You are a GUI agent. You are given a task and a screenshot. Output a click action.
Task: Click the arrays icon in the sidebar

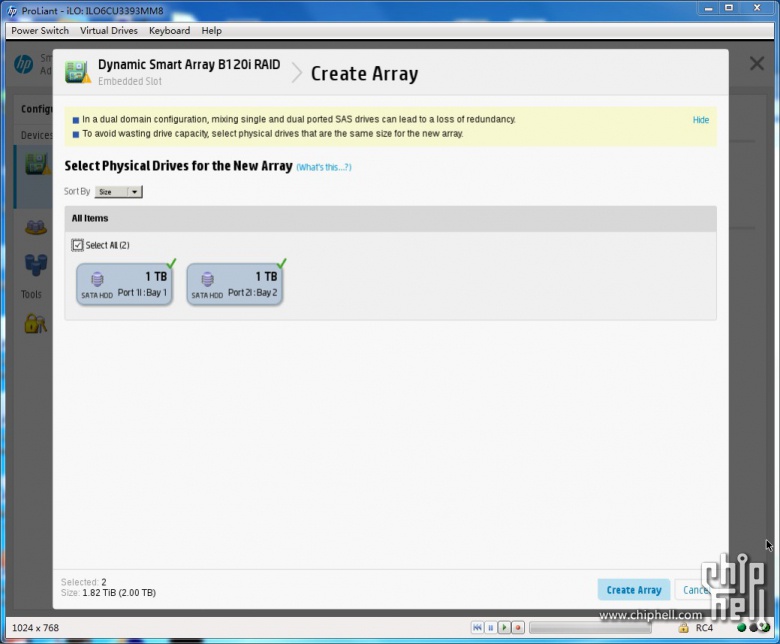tap(36, 227)
